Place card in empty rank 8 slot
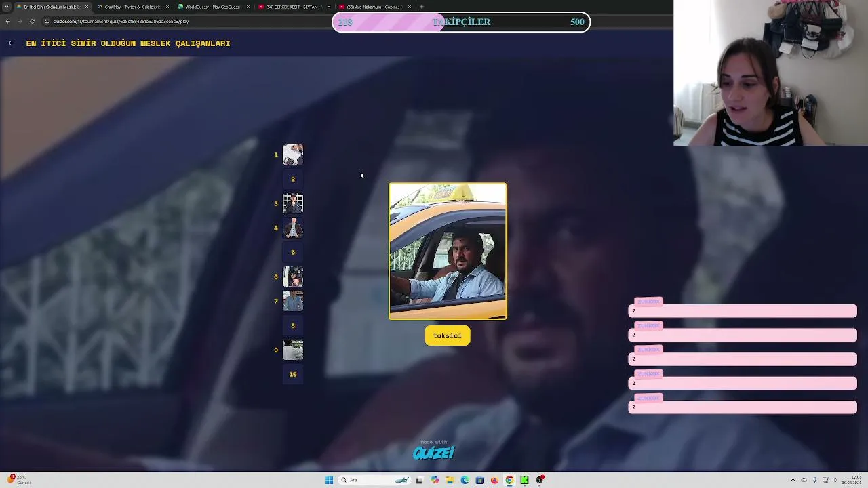This screenshot has width=868, height=488. 293,325
